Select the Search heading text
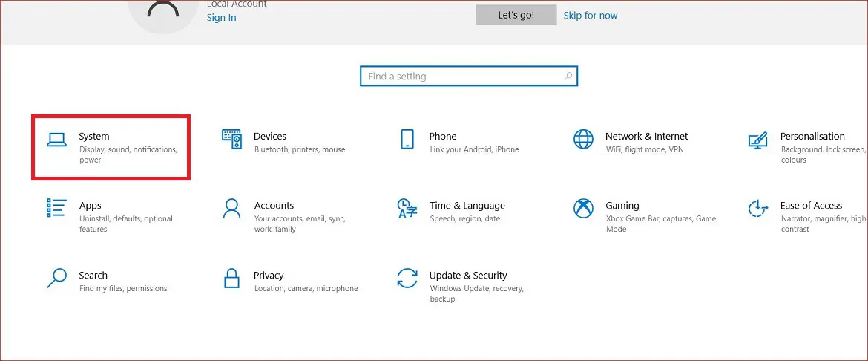This screenshot has height=361, width=868. (x=93, y=276)
